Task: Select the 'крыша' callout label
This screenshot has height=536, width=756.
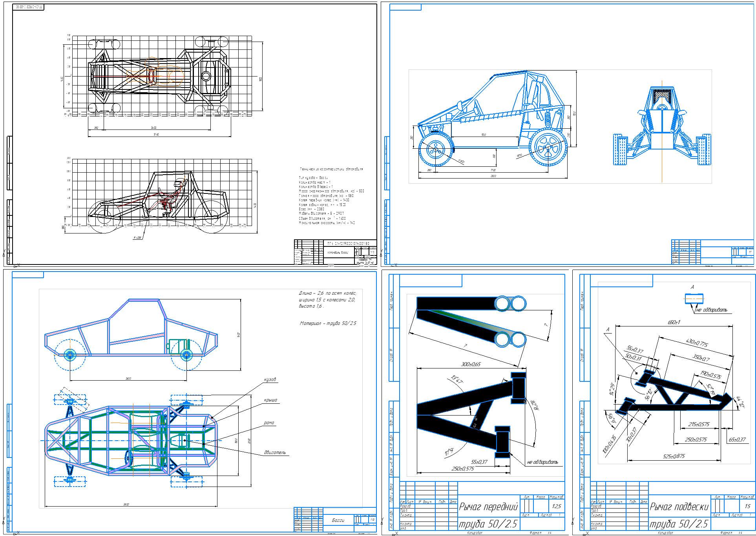Action: point(270,400)
